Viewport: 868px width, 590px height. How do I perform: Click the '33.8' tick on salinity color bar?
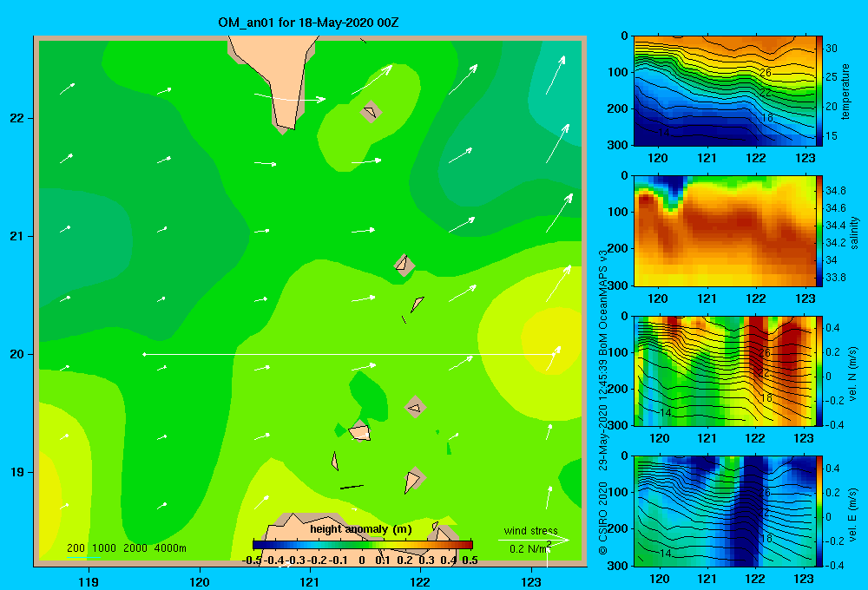click(x=835, y=278)
